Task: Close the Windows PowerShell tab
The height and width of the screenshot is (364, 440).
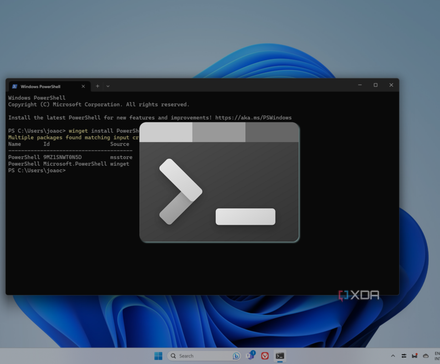Action: 83,86
